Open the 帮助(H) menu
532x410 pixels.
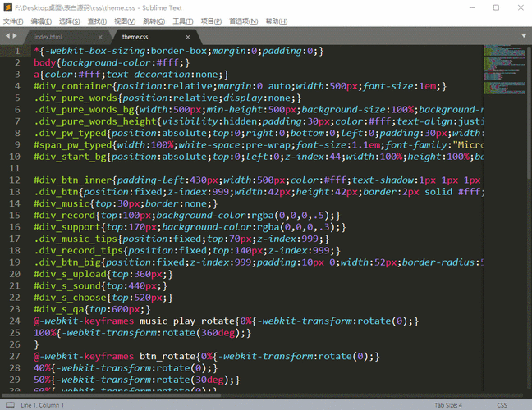pos(277,21)
